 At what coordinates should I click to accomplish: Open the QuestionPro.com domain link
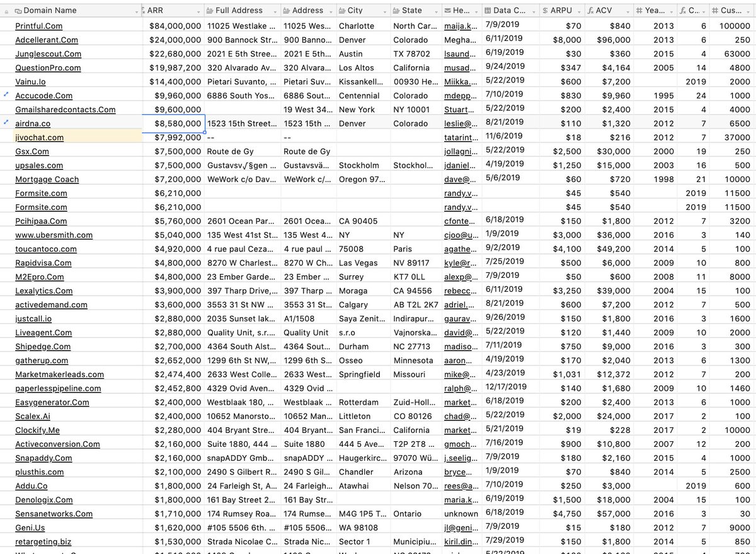(48, 68)
